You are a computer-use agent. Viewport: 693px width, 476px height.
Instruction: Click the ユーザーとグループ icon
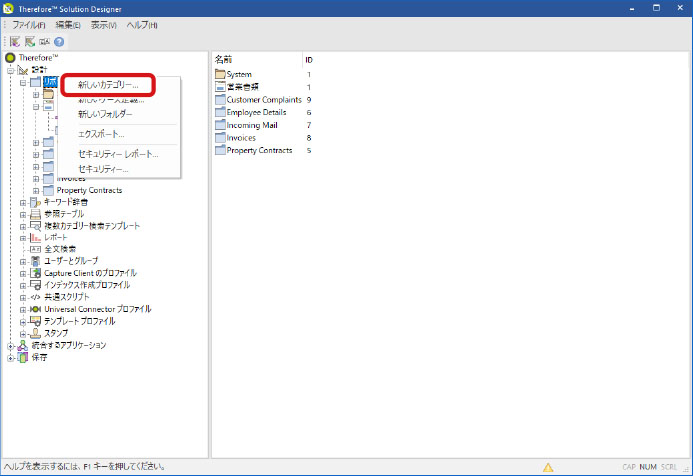[x=35, y=261]
